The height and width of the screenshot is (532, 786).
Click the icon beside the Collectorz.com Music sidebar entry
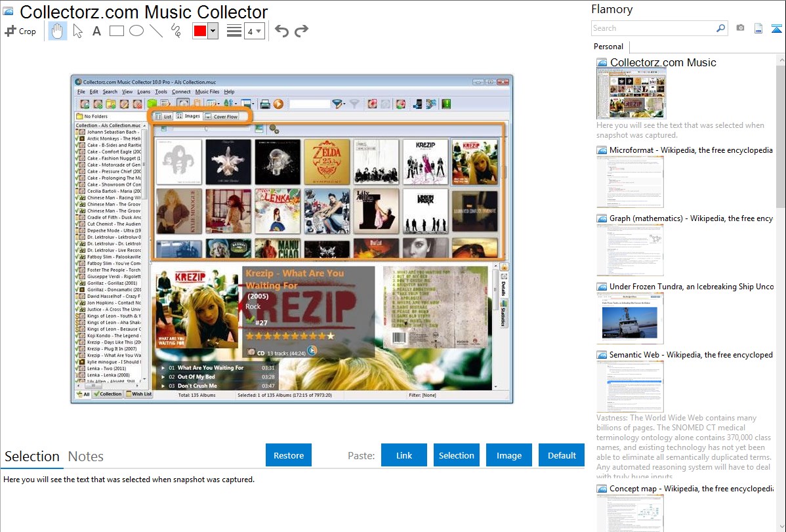[x=602, y=63]
